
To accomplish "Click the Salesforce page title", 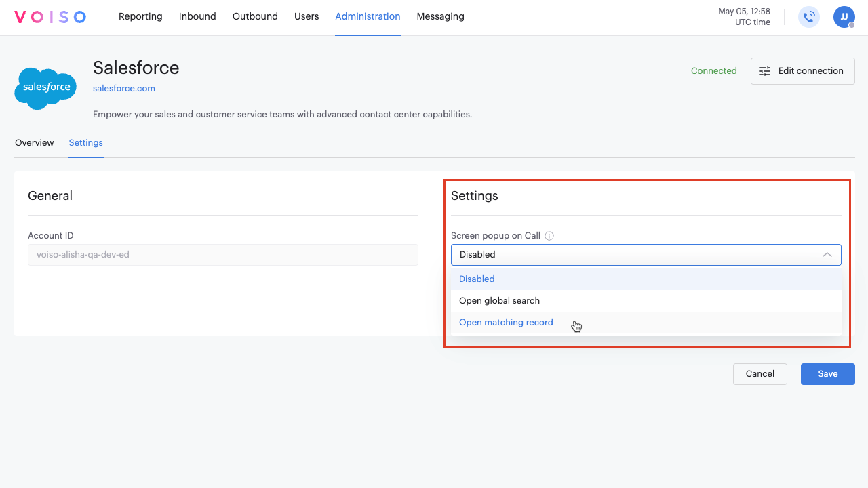I will point(136,68).
